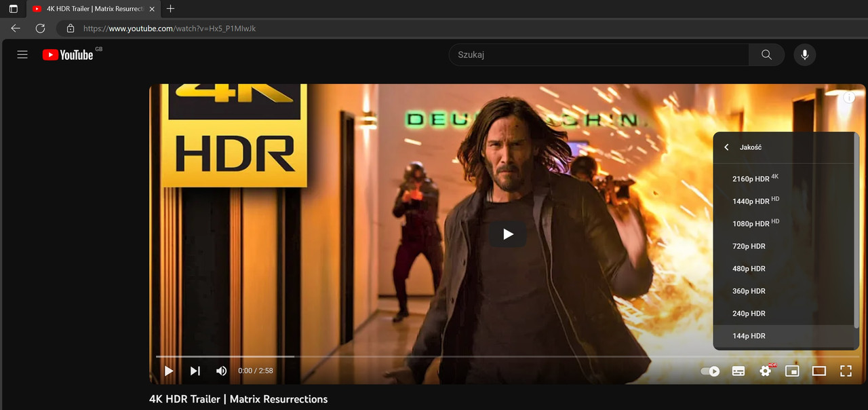Go back from Jakość quality menu

(726, 147)
